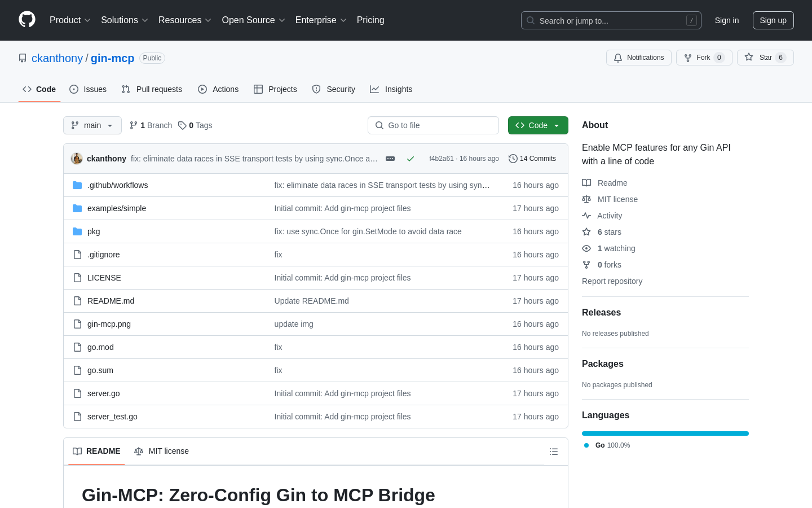Image resolution: width=812 pixels, height=508 pixels.
Task: Open the 'update img' commit message
Action: coord(294,324)
